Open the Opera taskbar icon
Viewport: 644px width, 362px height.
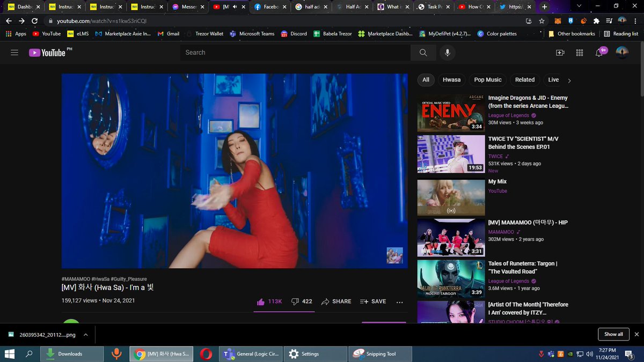coord(206,354)
